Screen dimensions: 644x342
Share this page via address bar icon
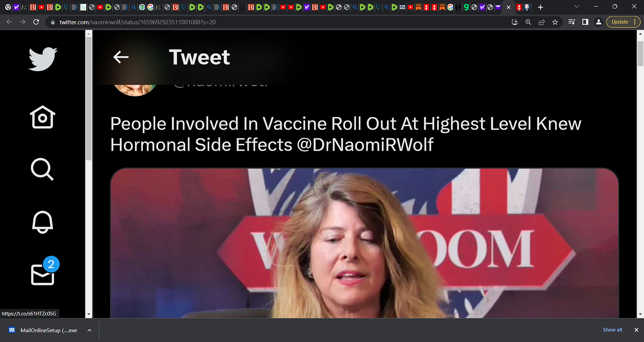click(541, 22)
